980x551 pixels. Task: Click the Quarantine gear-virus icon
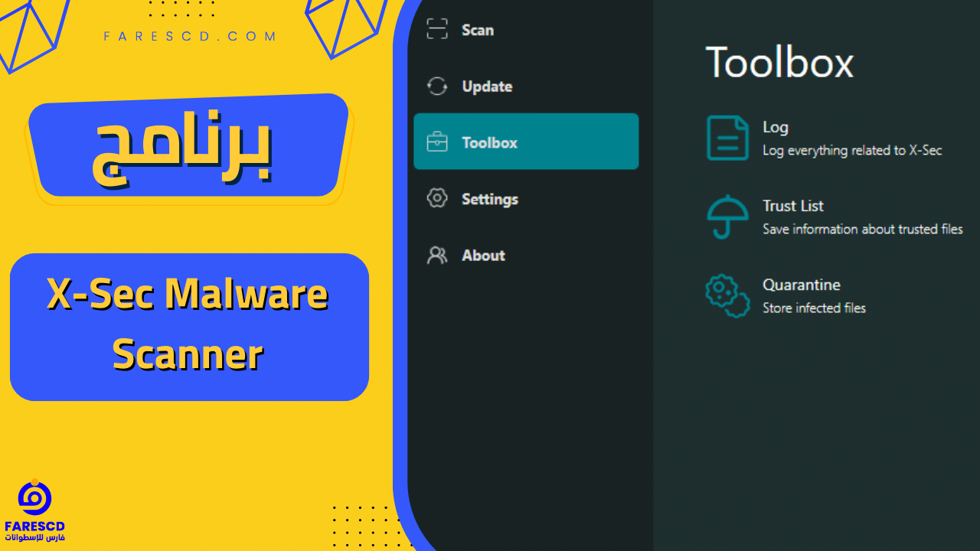pyautogui.click(x=727, y=295)
